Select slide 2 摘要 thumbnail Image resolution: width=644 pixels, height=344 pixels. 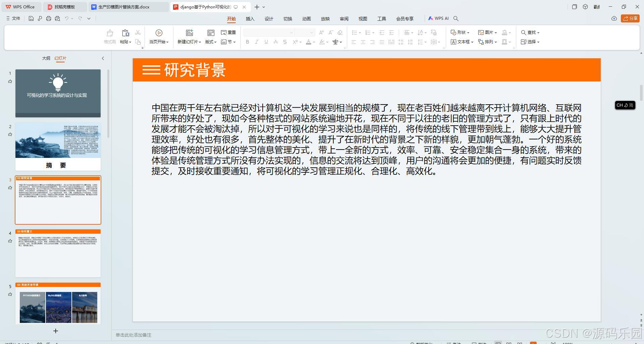58,146
